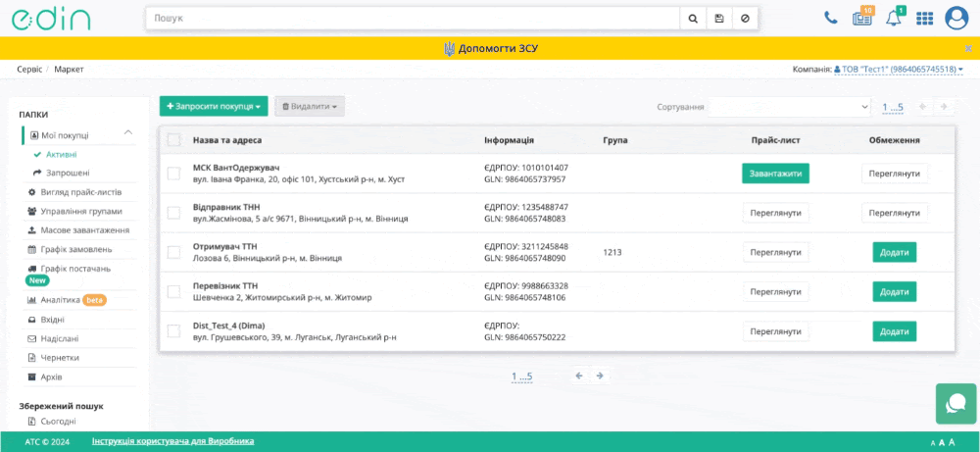Screen dimensions: 980x452
Task: Open the news icon with badge 10
Action: (x=862, y=18)
